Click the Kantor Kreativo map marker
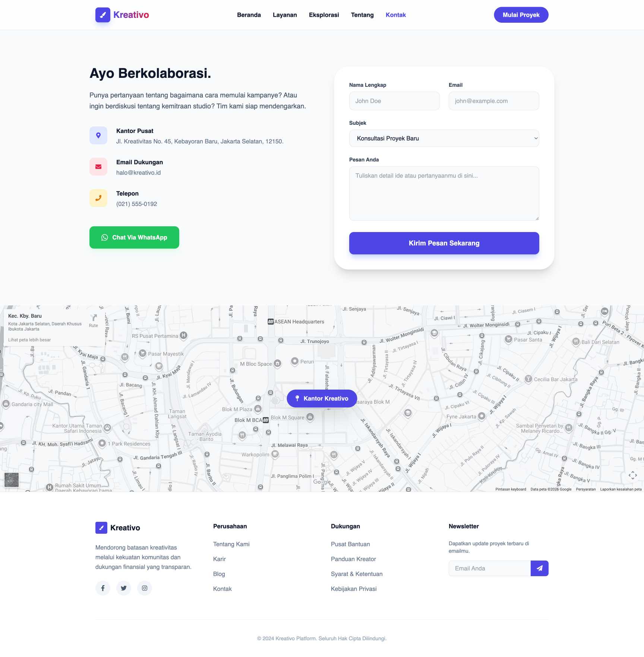This screenshot has height=657, width=644. pos(321,398)
